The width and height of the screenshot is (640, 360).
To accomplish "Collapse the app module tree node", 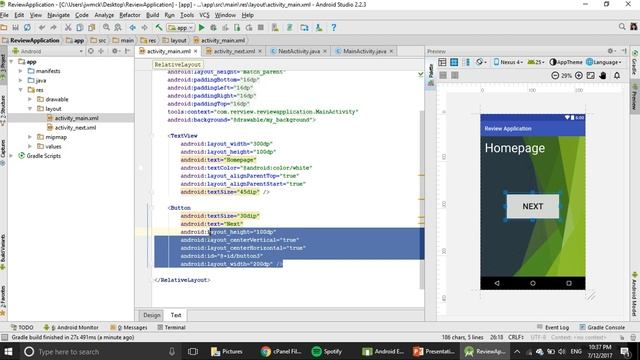I will 11,62.
